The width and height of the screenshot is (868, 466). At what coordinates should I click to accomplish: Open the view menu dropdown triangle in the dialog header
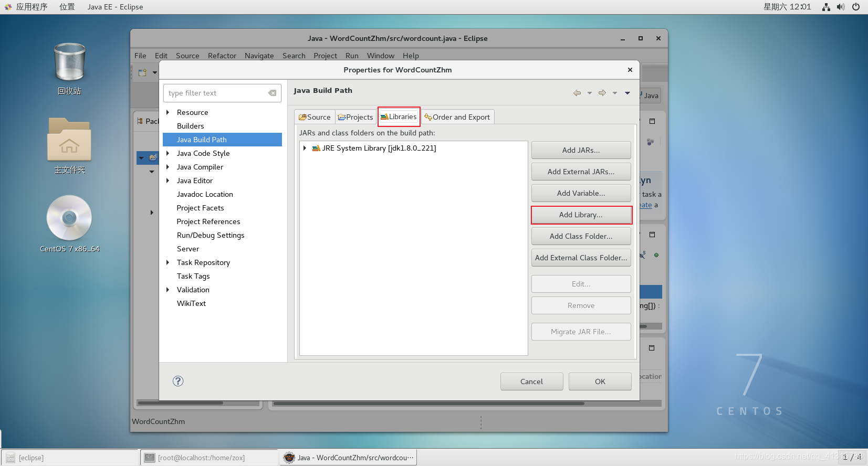pyautogui.click(x=628, y=93)
